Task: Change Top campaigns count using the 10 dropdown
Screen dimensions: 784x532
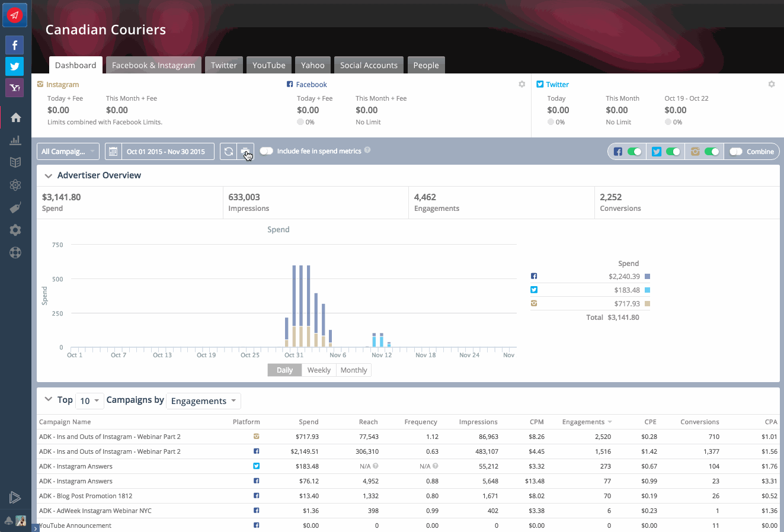Action: [x=89, y=400]
